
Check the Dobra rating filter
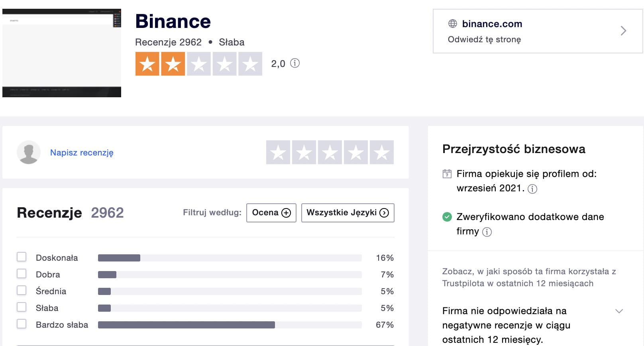point(22,273)
